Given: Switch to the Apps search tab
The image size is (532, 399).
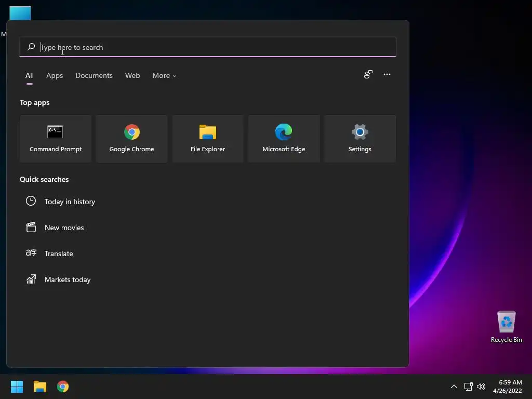Looking at the screenshot, I should click(x=55, y=75).
